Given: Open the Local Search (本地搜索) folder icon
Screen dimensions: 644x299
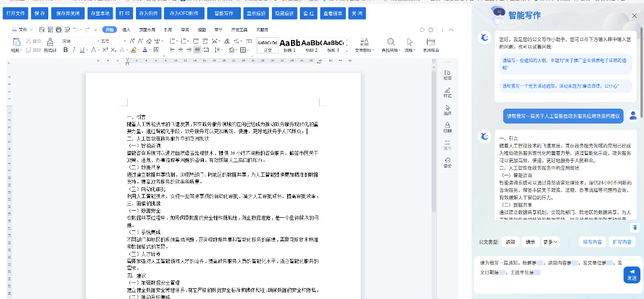Looking at the screenshot, I should point(431,42).
